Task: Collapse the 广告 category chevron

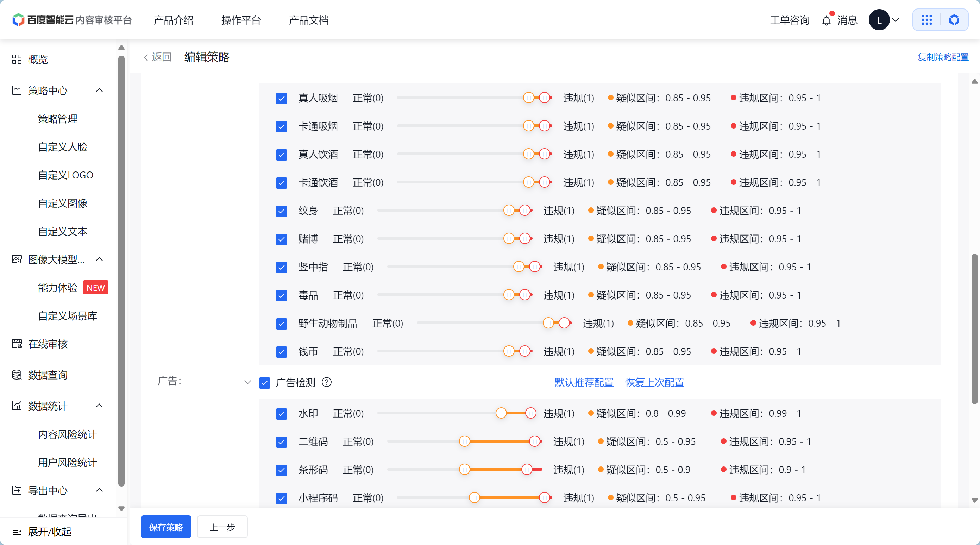Action: (x=248, y=382)
